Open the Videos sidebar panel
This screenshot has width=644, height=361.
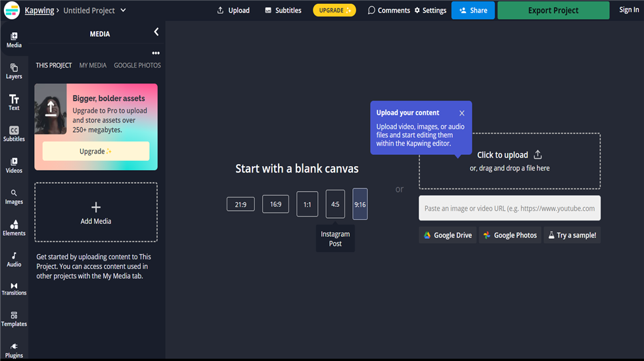tap(14, 165)
